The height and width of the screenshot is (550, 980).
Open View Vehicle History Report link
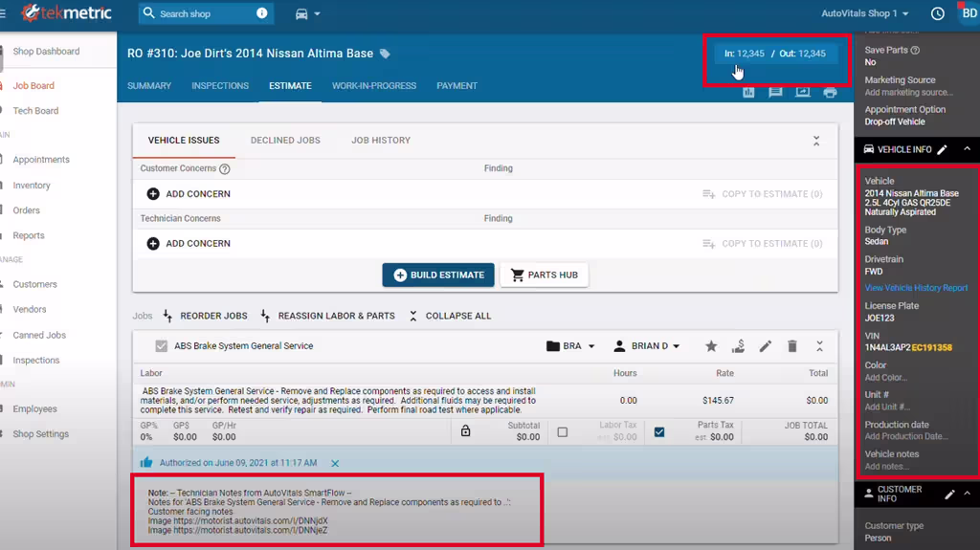tap(916, 288)
